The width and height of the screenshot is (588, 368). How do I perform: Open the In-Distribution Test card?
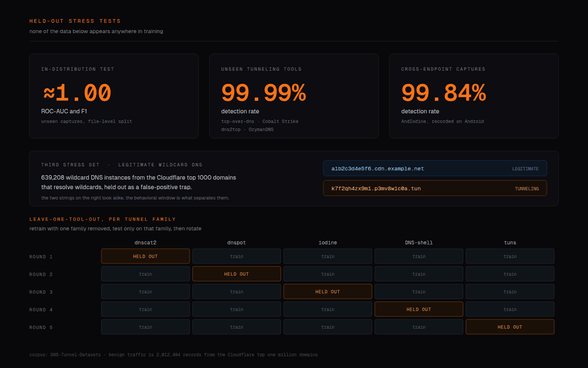pyautogui.click(x=114, y=96)
